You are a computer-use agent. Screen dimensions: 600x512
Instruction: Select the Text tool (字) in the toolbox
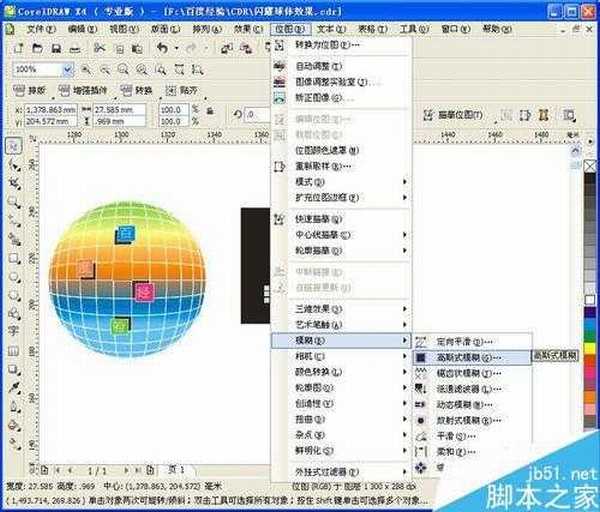pyautogui.click(x=11, y=327)
